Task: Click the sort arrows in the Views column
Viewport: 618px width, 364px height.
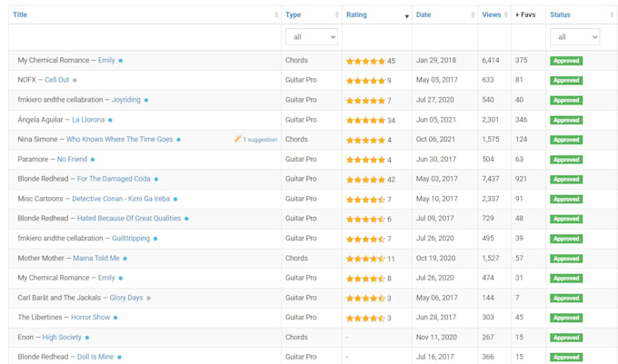Action: pyautogui.click(x=506, y=15)
